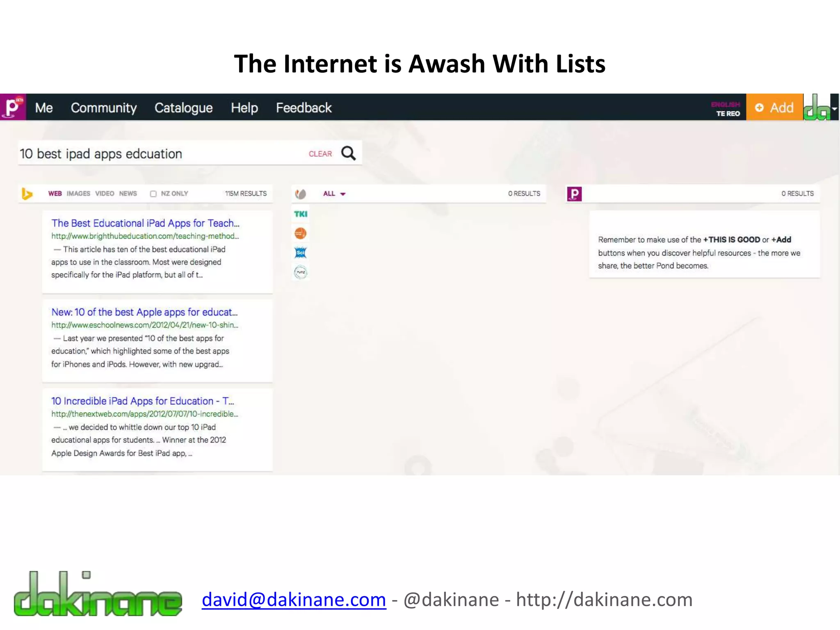
Task: Open the Feedback menu item
Action: 304,108
